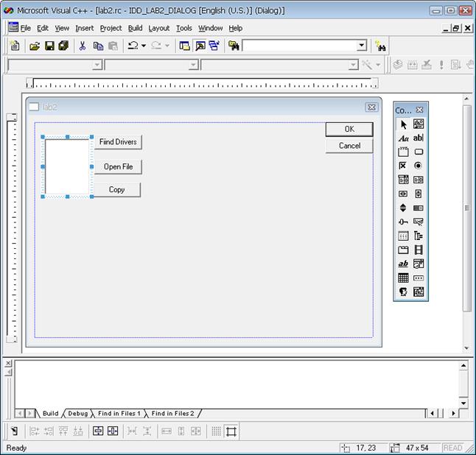Pick the Month Calendar control tool
The image size is (476, 455).
coord(403,278)
